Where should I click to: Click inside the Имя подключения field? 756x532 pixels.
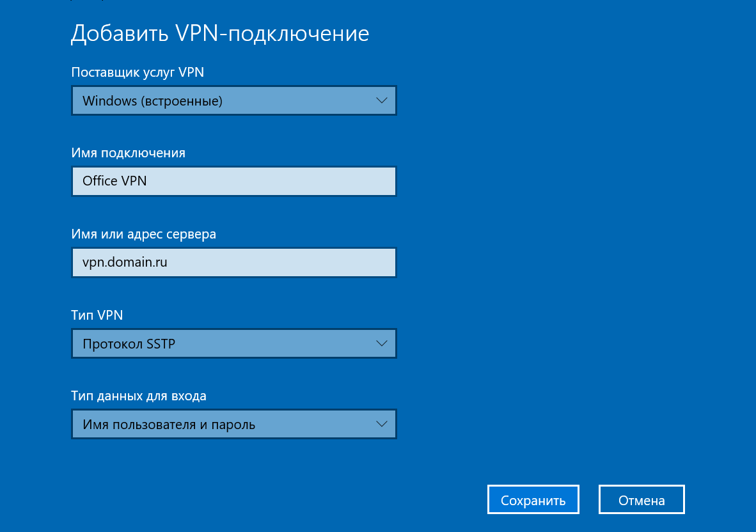[x=233, y=181]
